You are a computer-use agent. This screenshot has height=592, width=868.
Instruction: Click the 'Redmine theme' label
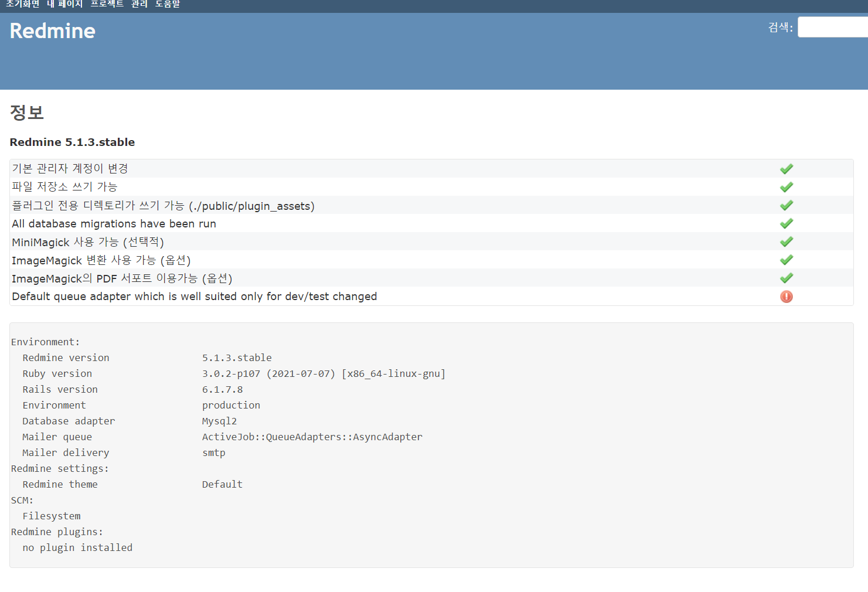(x=60, y=485)
